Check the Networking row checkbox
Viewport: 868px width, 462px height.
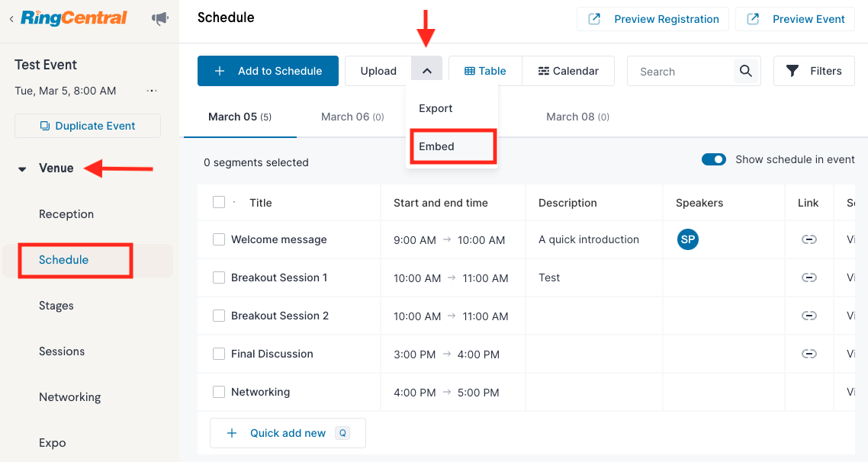[x=219, y=392]
